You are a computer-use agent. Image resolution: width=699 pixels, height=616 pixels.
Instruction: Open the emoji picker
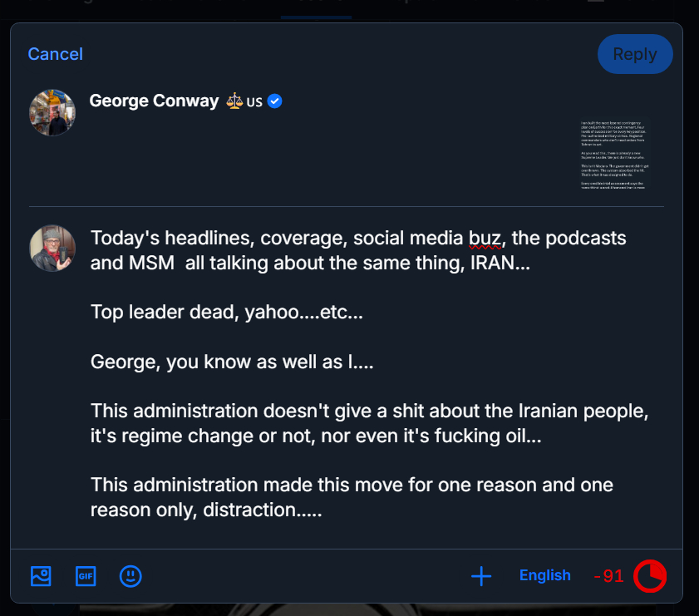pyautogui.click(x=130, y=575)
